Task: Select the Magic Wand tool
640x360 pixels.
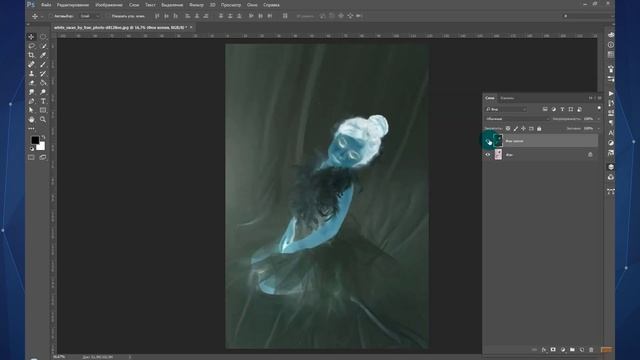Action: click(x=43, y=46)
